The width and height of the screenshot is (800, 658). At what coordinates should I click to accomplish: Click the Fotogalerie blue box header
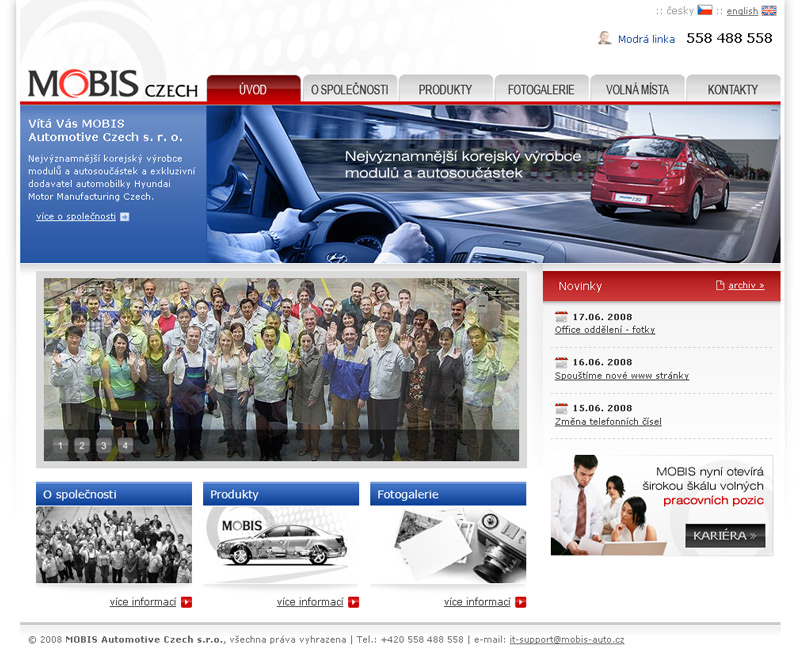coord(448,494)
